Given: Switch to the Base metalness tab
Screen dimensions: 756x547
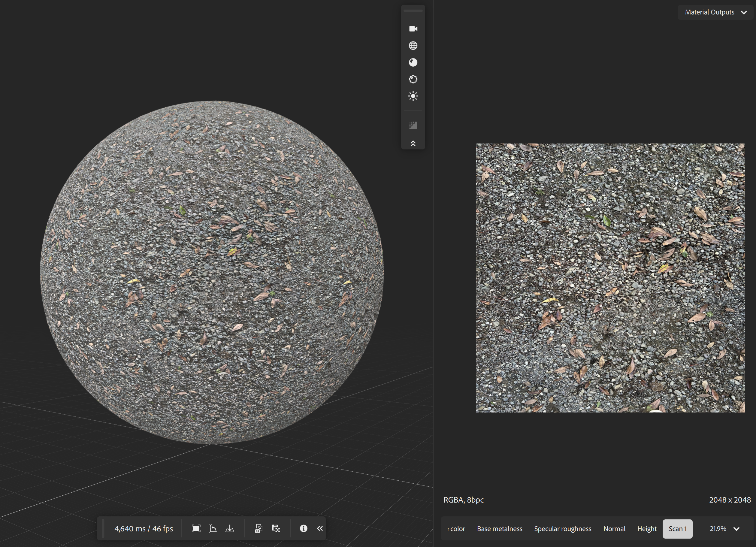Looking at the screenshot, I should click(499, 529).
